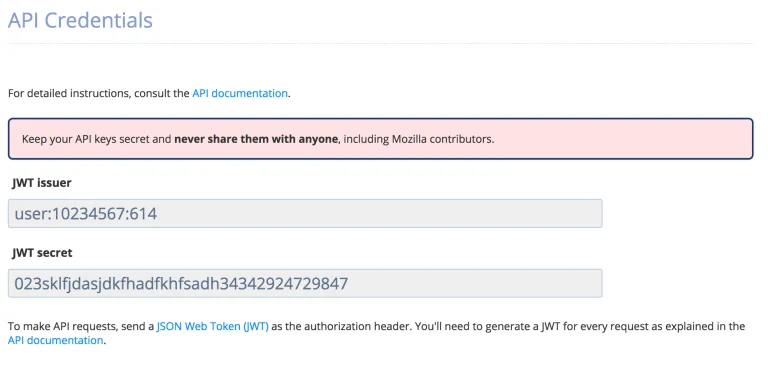Click the "To make API requests, send a" text
This screenshot has width=768, height=368.
pos(81,326)
